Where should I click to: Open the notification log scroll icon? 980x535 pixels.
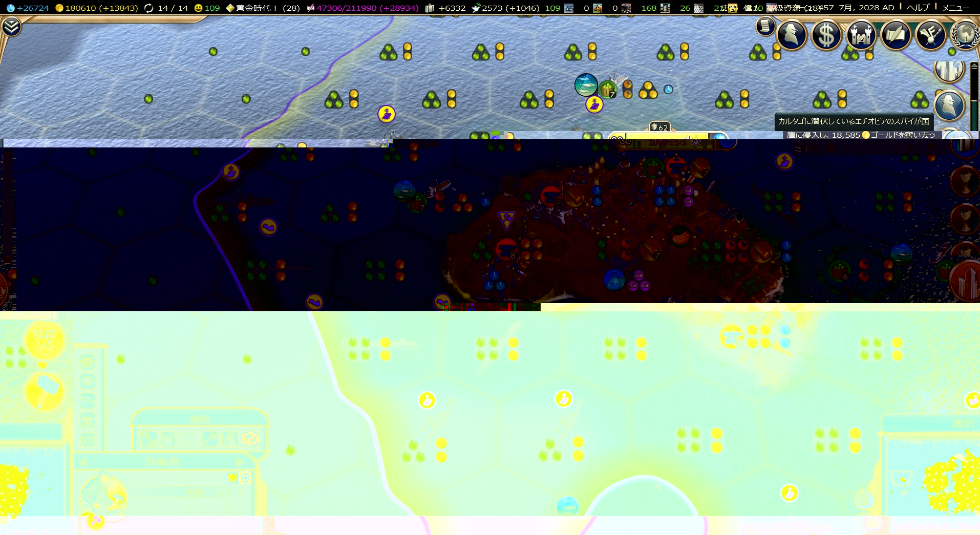click(765, 26)
